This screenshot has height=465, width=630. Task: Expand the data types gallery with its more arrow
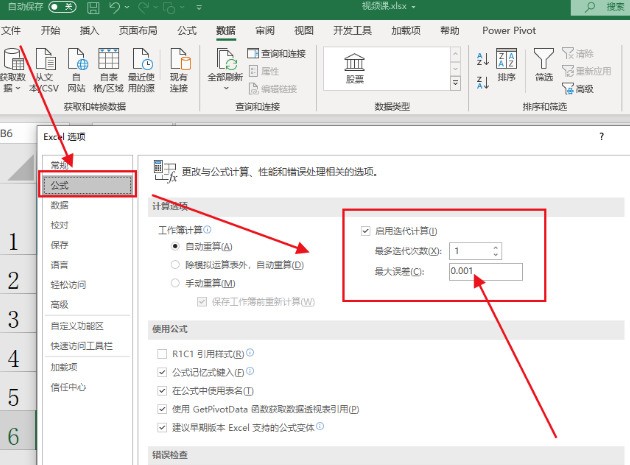(x=455, y=83)
